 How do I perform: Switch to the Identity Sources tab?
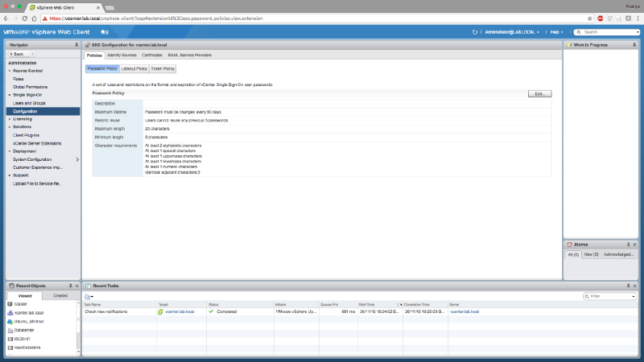click(x=122, y=55)
